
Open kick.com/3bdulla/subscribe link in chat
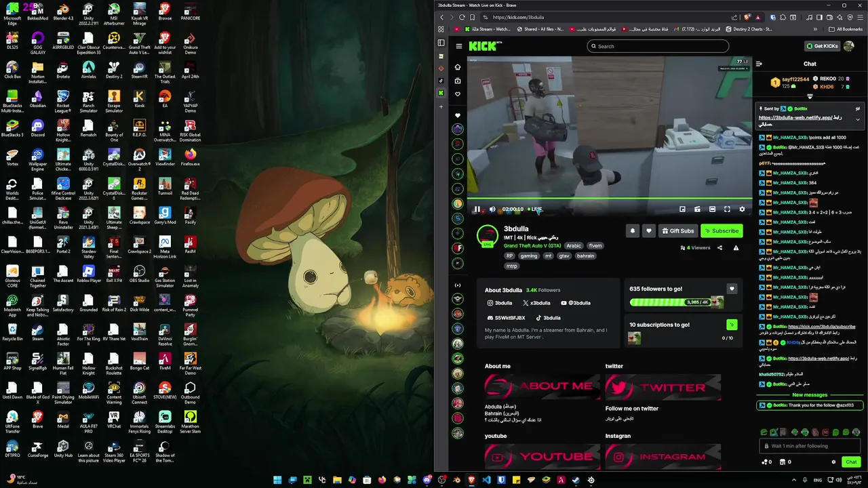821,327
